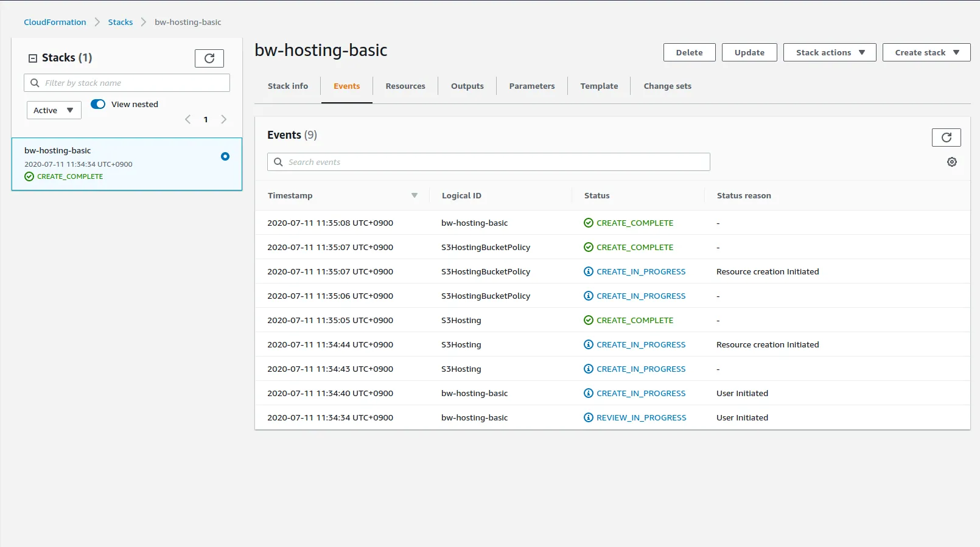Open the Change sets tab

point(668,86)
